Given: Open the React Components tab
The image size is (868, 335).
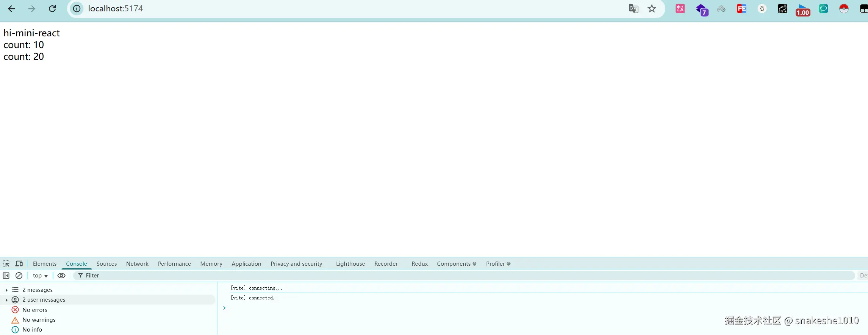Looking at the screenshot, I should tap(457, 264).
